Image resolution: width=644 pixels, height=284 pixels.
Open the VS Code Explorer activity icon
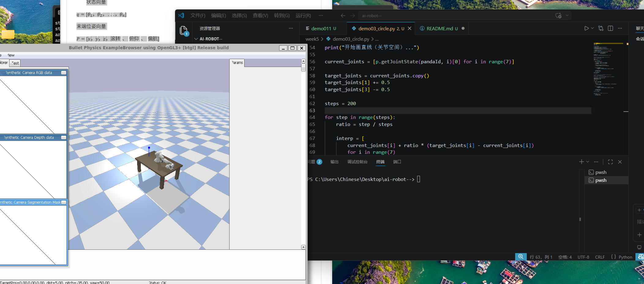pos(184,31)
